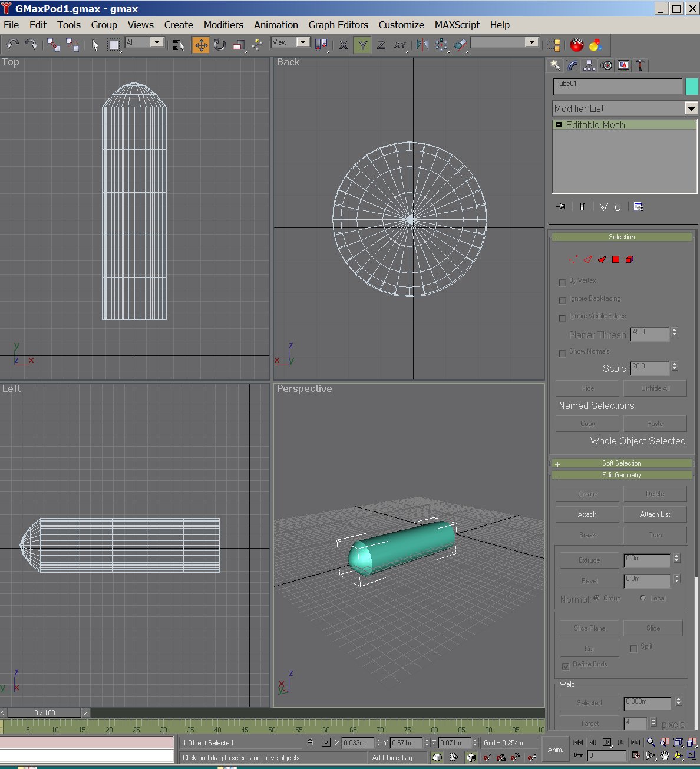Activate the Select and Rotate tool
The image size is (700, 769).
click(220, 45)
